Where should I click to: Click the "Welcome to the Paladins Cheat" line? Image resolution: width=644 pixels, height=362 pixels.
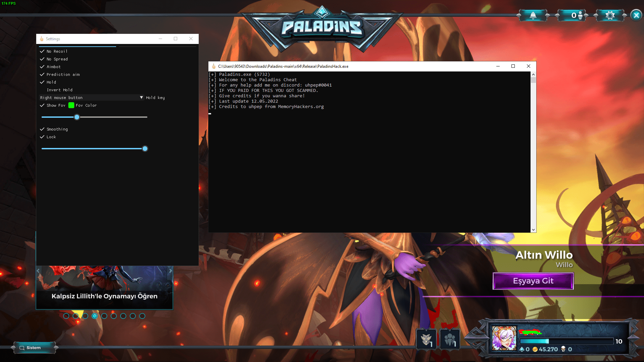(x=258, y=80)
